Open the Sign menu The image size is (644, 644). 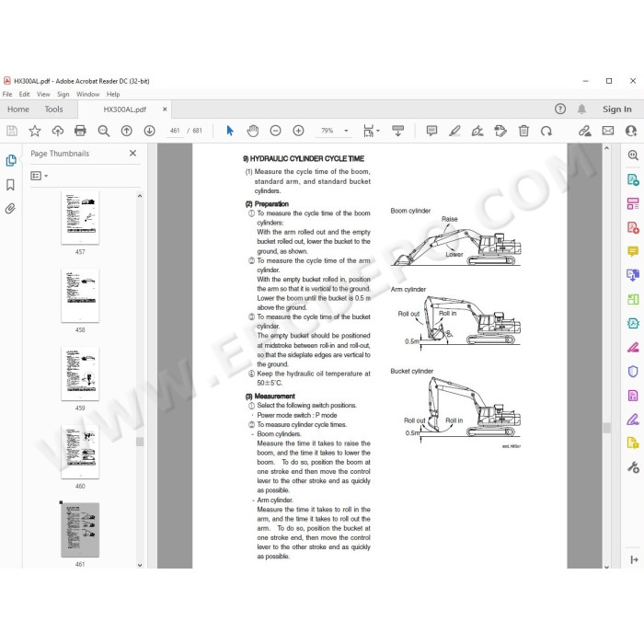tap(63, 94)
